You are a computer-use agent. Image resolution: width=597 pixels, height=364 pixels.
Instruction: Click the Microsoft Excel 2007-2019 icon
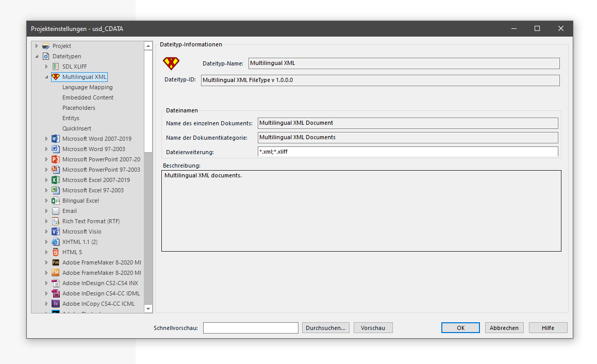click(56, 180)
